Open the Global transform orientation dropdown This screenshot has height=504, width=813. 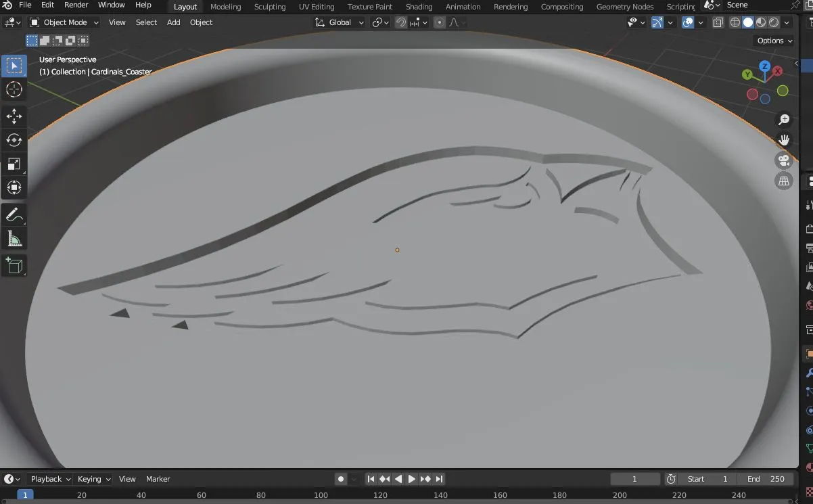(340, 22)
